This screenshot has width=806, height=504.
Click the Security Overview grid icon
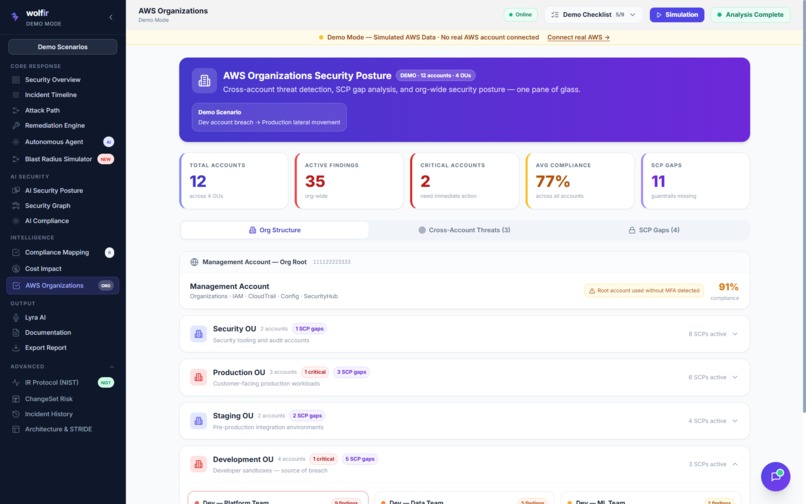(x=16, y=80)
